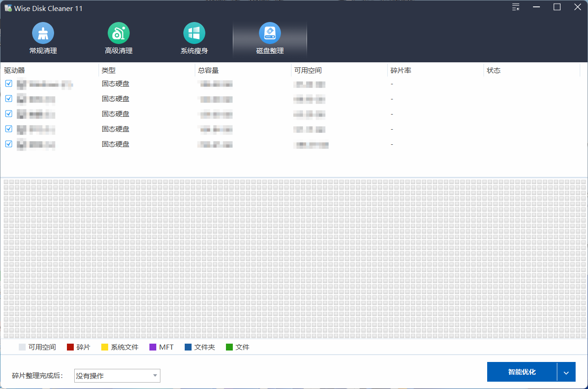
Task: Click the 可用空间 legend swatch
Action: point(22,347)
